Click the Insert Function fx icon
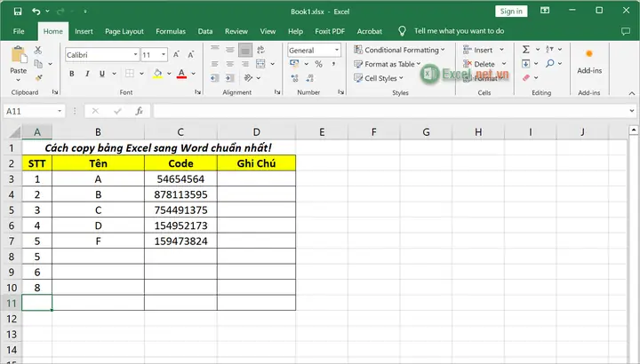Screen dimensions: 640x364 click(x=140, y=111)
